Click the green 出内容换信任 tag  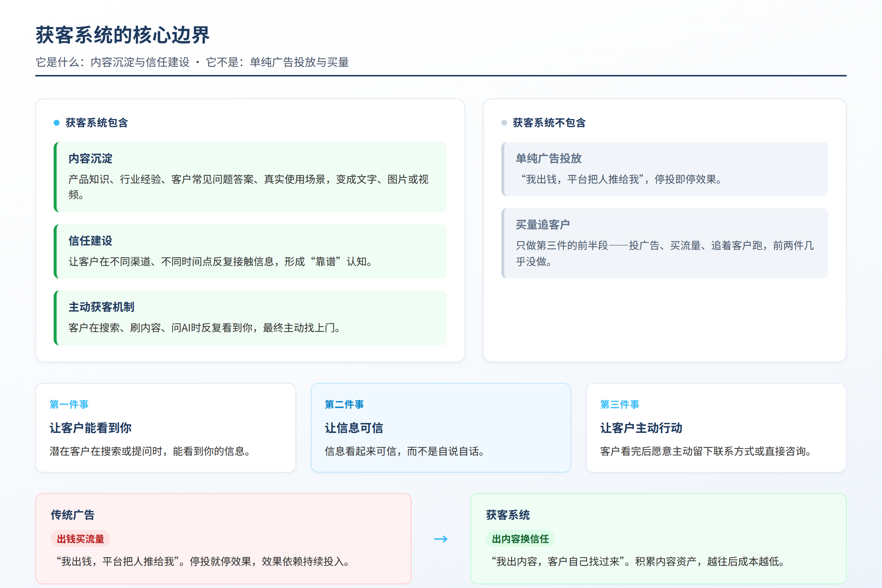pos(520,539)
